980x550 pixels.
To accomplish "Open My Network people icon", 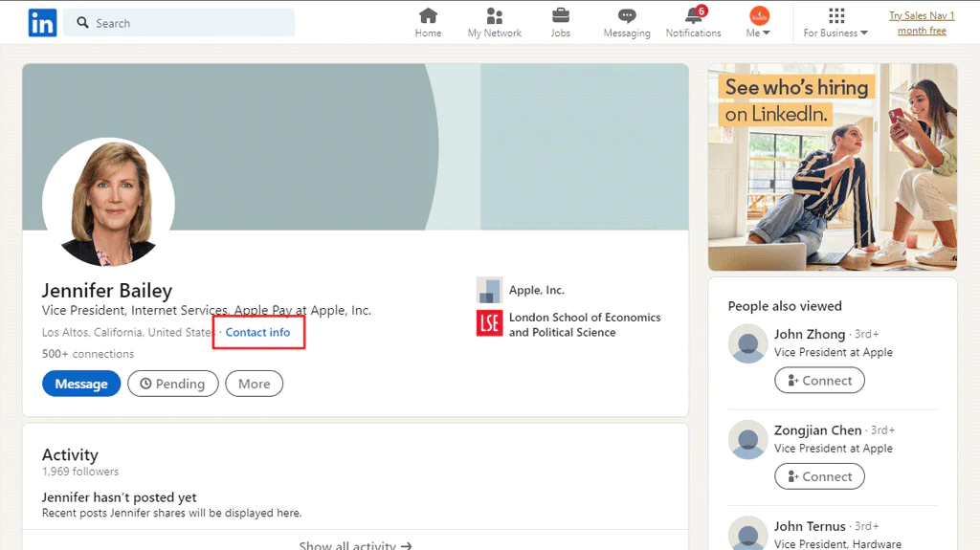I will 495,15.
